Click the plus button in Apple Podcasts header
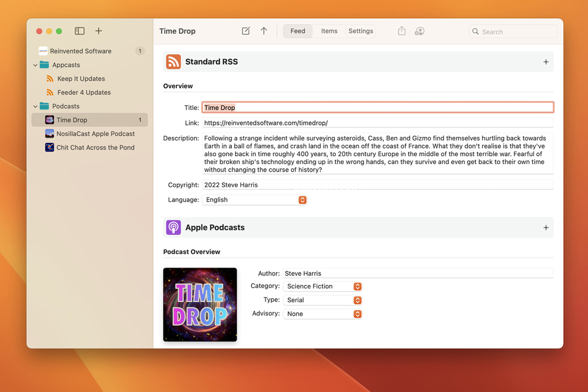The image size is (588, 392). (546, 227)
